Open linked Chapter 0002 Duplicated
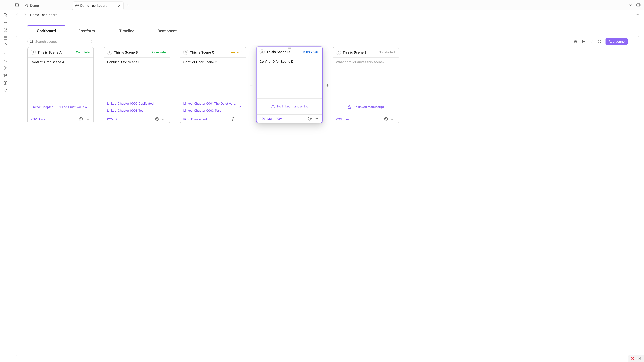644x362 pixels. pos(130,103)
